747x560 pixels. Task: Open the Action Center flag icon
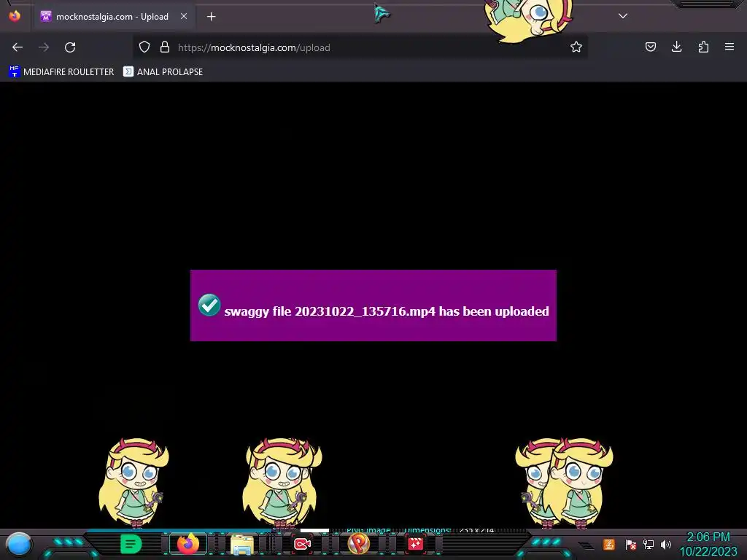(x=630, y=544)
